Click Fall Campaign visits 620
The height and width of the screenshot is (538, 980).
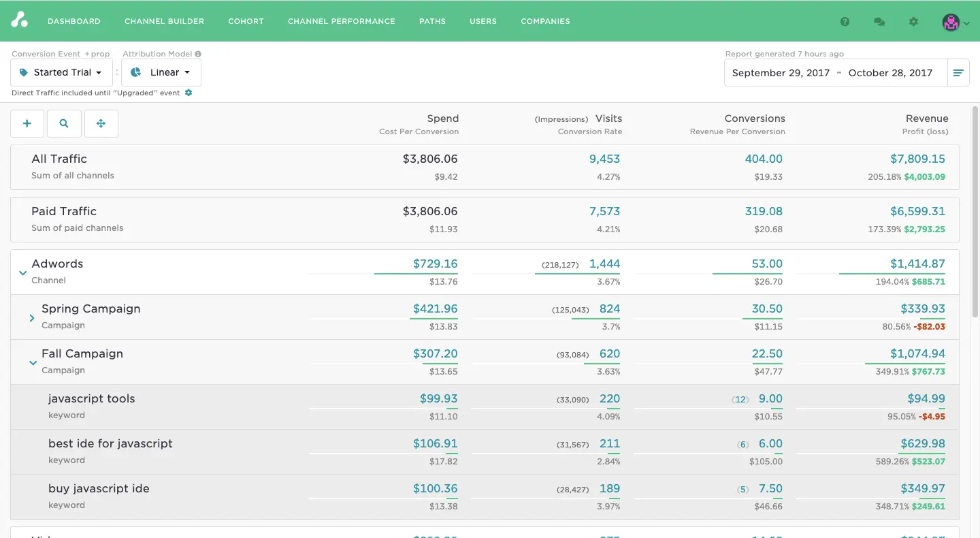[610, 353]
